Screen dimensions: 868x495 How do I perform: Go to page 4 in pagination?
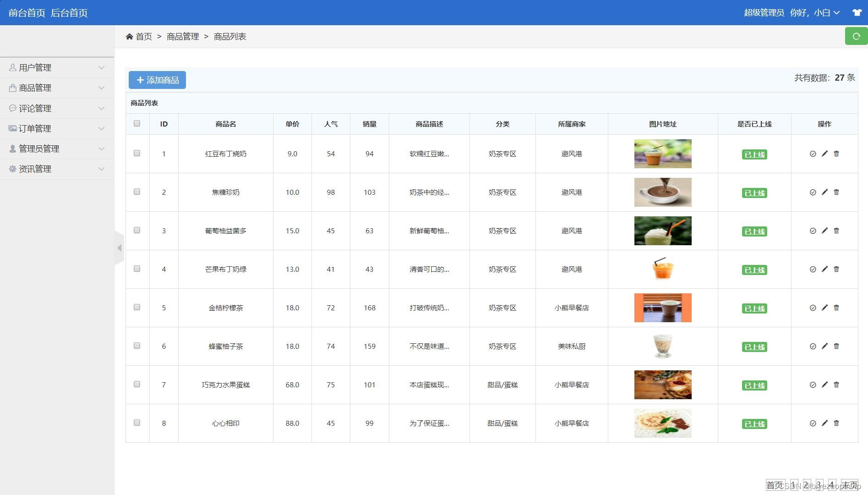pyautogui.click(x=831, y=485)
